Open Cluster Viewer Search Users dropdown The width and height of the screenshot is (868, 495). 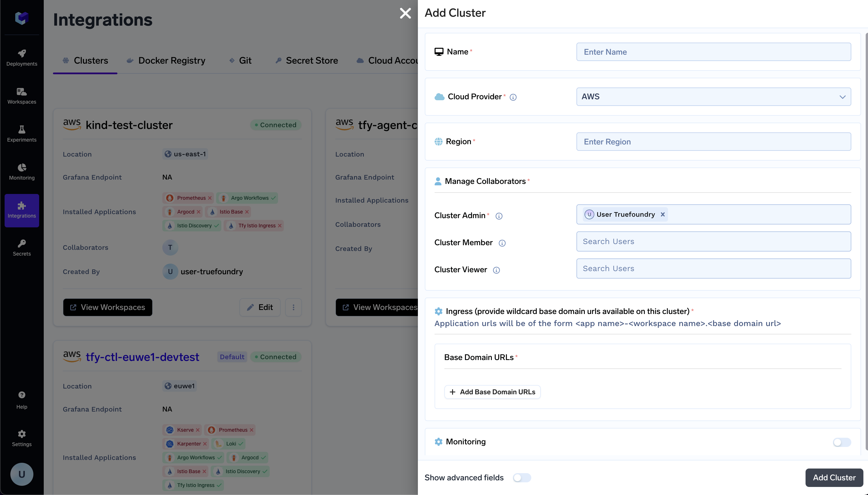(x=713, y=269)
